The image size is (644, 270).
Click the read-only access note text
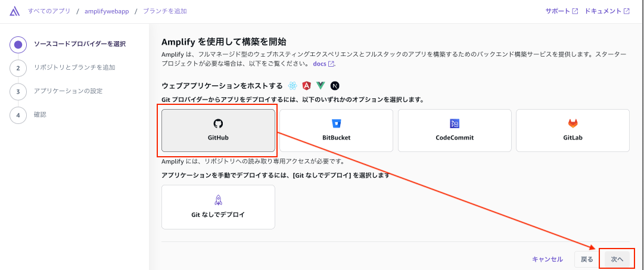[253, 161]
